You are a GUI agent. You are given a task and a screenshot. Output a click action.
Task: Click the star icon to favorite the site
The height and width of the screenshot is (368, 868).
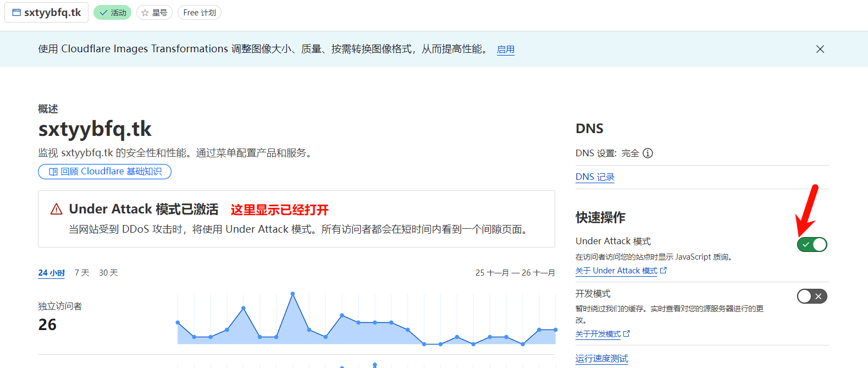[145, 13]
